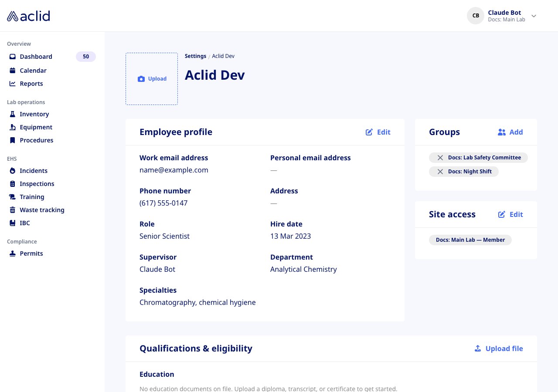Click the Aclid Dev page heading
This screenshot has width=558, height=392.
pos(215,75)
